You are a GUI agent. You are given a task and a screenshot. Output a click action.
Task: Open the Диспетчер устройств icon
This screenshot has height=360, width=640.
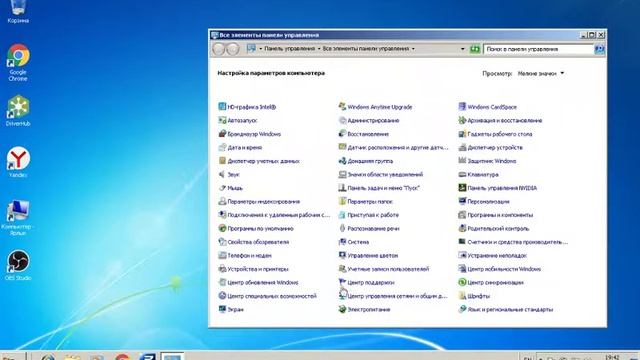462,147
